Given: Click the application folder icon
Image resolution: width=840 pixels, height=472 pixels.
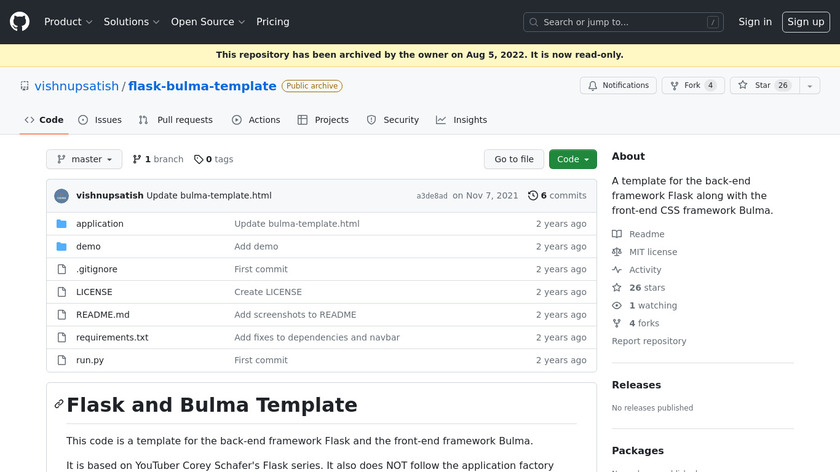Looking at the screenshot, I should pos(61,224).
